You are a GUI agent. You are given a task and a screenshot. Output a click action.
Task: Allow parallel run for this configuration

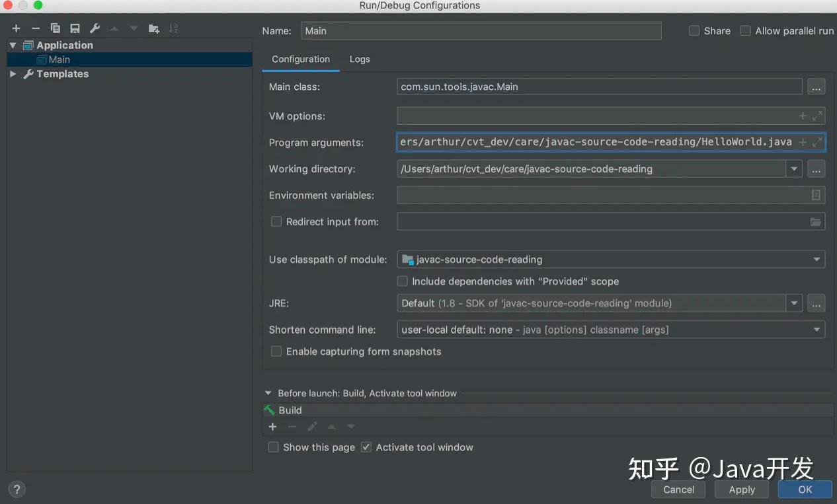746,30
